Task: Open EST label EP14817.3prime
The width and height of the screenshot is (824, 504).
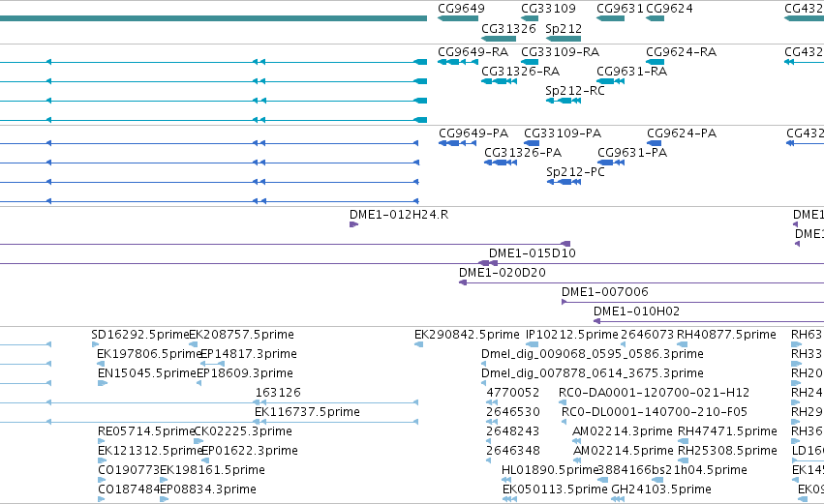Action: (x=249, y=354)
